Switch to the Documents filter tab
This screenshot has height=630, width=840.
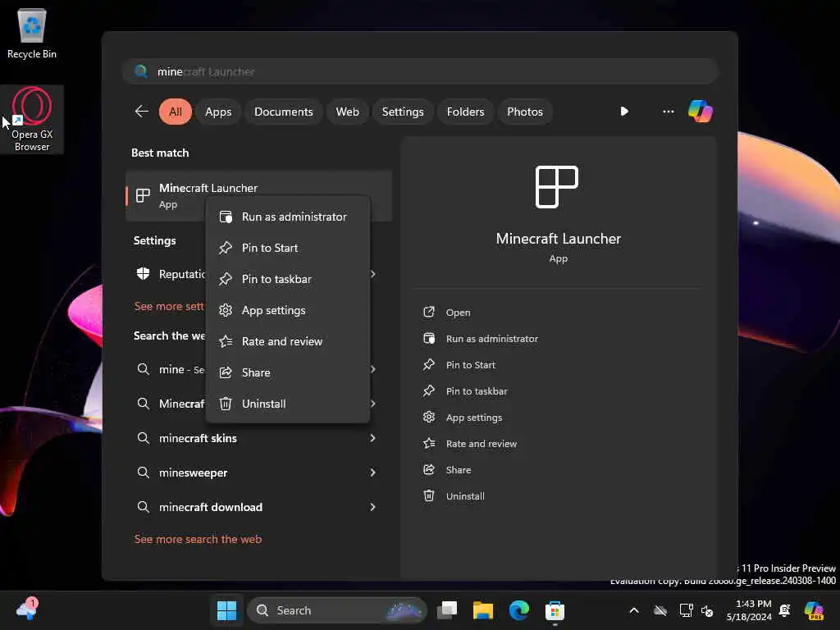[x=283, y=112]
